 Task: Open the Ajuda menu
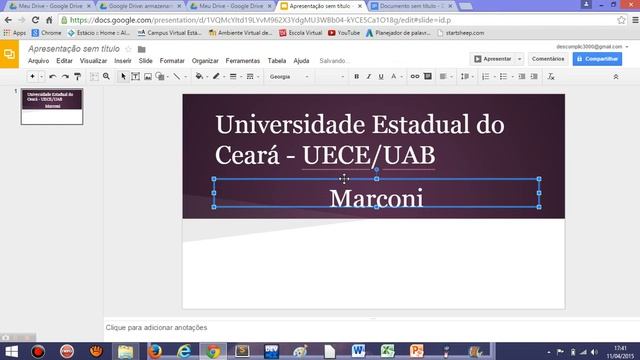click(301, 61)
